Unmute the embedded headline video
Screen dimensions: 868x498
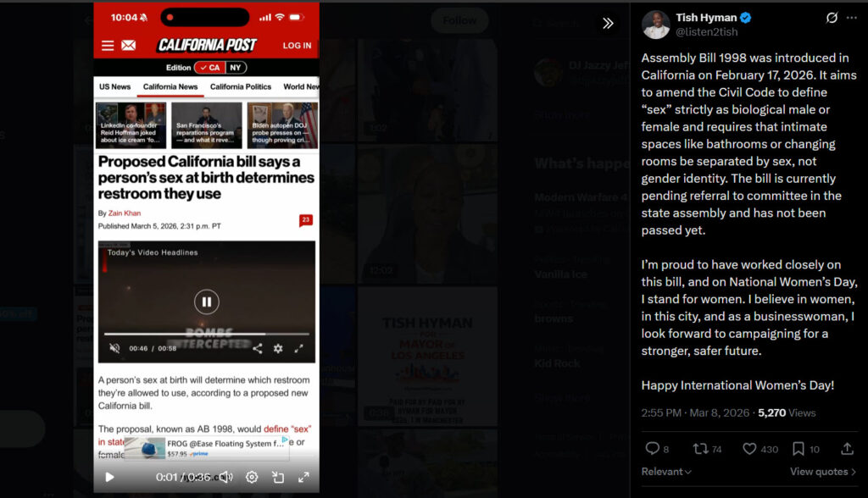[114, 349]
